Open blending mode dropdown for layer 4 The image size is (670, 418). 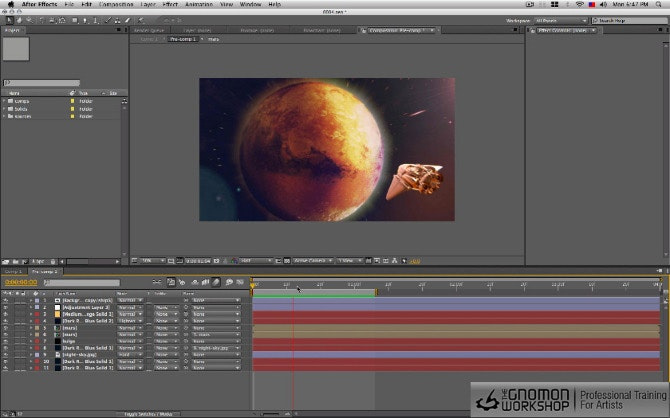[130, 321]
